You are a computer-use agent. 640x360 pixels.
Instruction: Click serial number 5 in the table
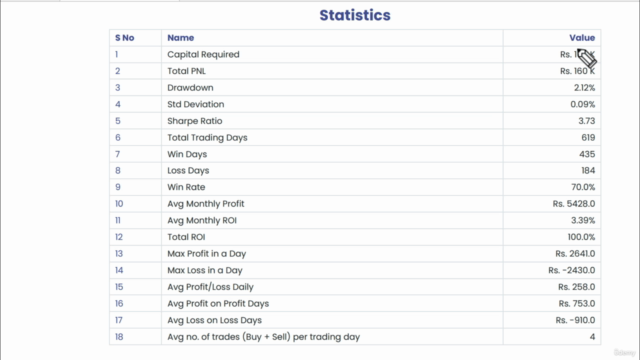(x=118, y=121)
